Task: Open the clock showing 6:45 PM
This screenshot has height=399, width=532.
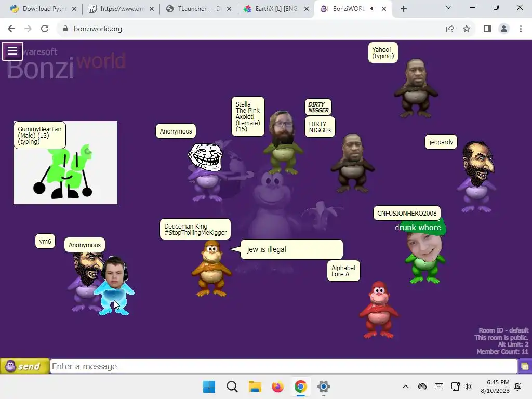Action: point(495,387)
